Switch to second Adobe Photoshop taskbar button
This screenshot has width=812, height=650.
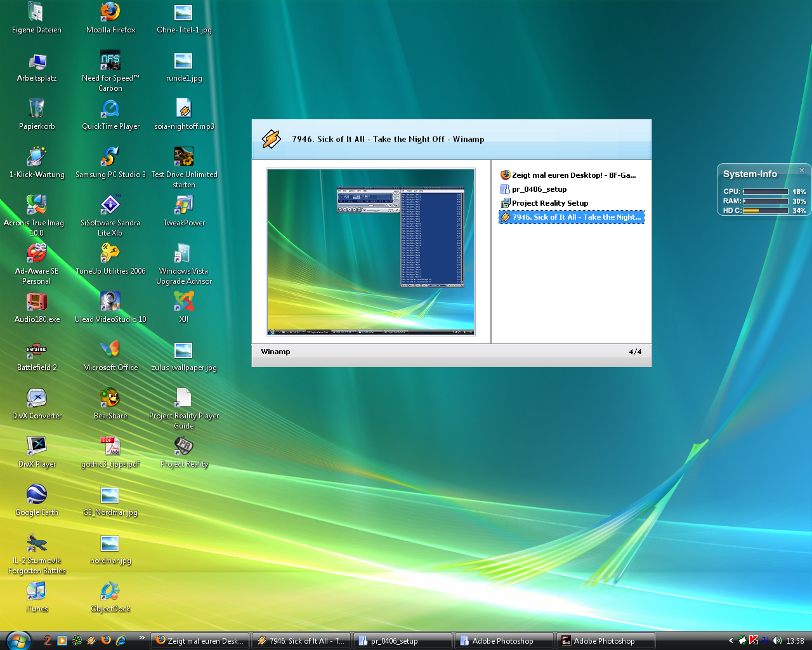(606, 640)
